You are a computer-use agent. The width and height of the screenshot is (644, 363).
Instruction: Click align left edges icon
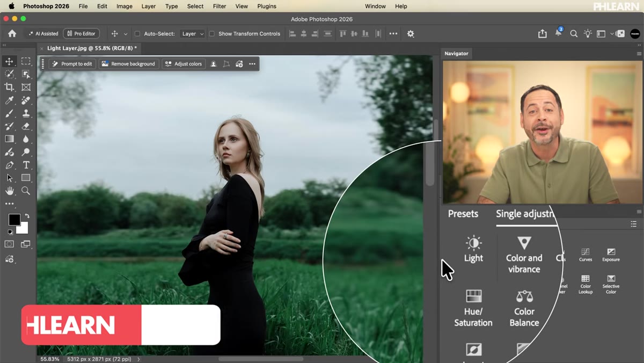click(292, 33)
